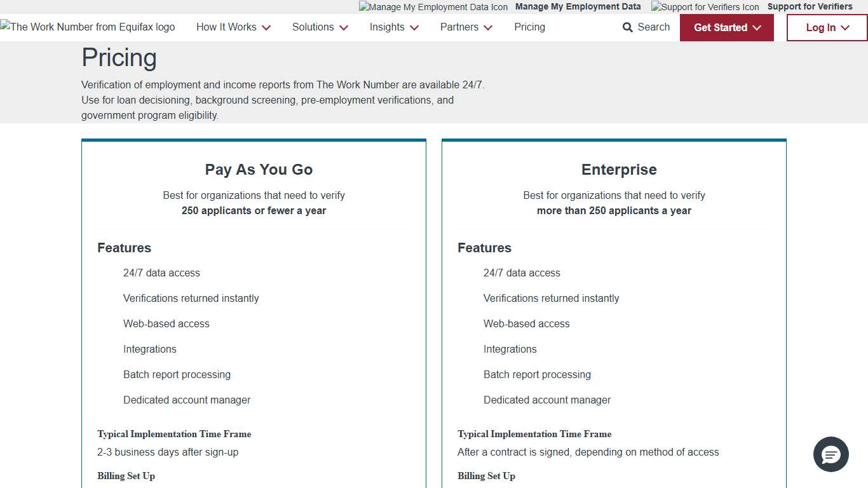Click The Work Number Equifax logo

[x=87, y=27]
